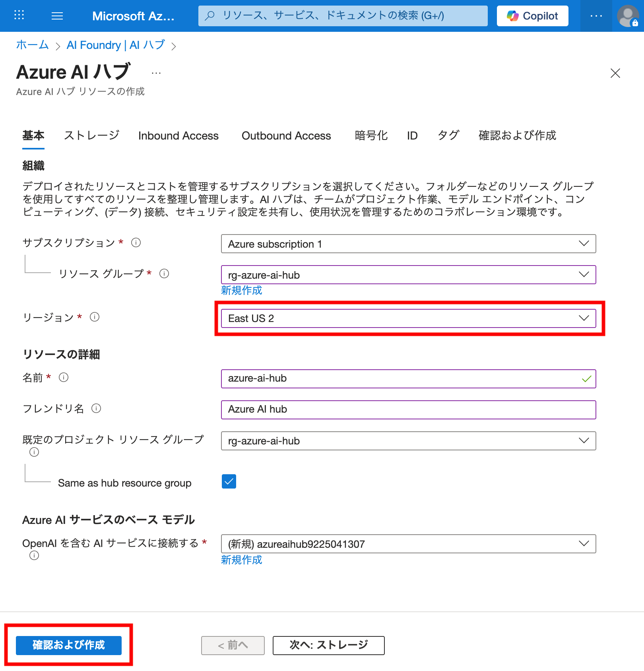Click 新規作成 link under リソース グループ
The width and height of the screenshot is (644, 671).
click(x=242, y=291)
